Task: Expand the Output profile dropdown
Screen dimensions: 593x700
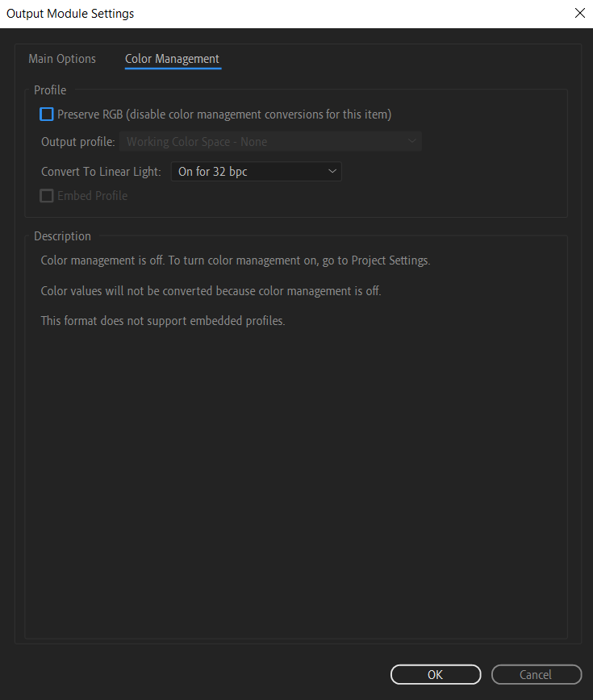Action: tap(269, 142)
